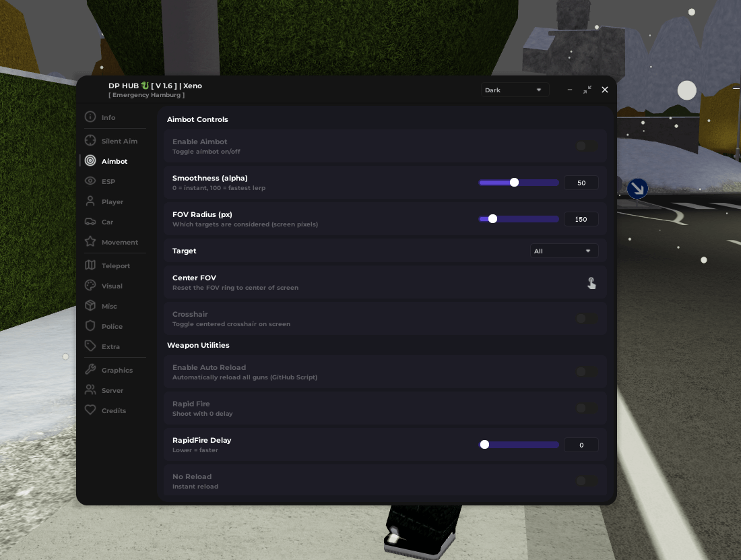The image size is (741, 560).
Task: Click the Emergency Hamburg subtitle
Action: tap(146, 95)
